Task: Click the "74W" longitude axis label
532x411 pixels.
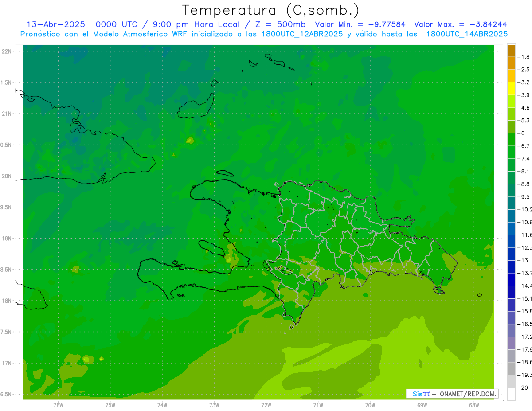Action: coord(162,405)
